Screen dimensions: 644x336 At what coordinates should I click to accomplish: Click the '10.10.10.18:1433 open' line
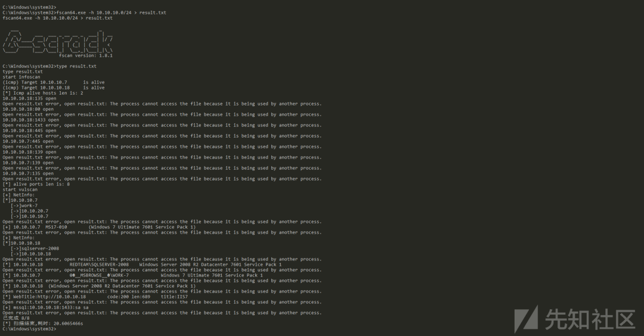pos(31,120)
